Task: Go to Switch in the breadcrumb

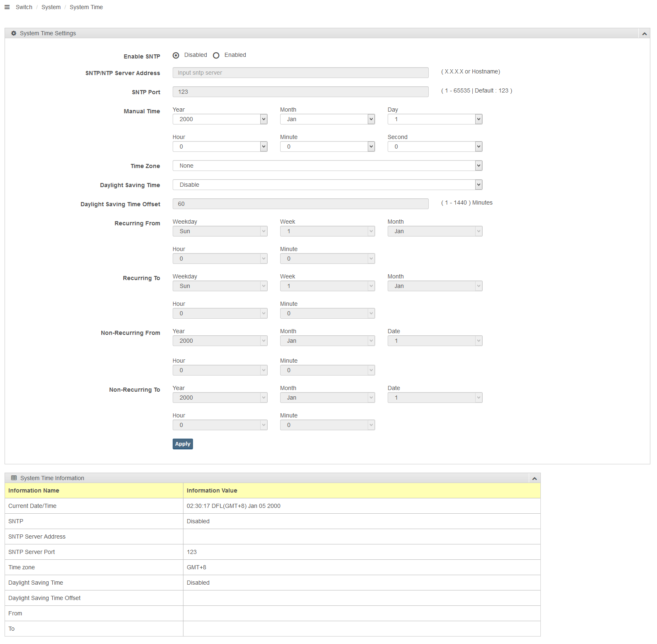Action: pos(24,7)
